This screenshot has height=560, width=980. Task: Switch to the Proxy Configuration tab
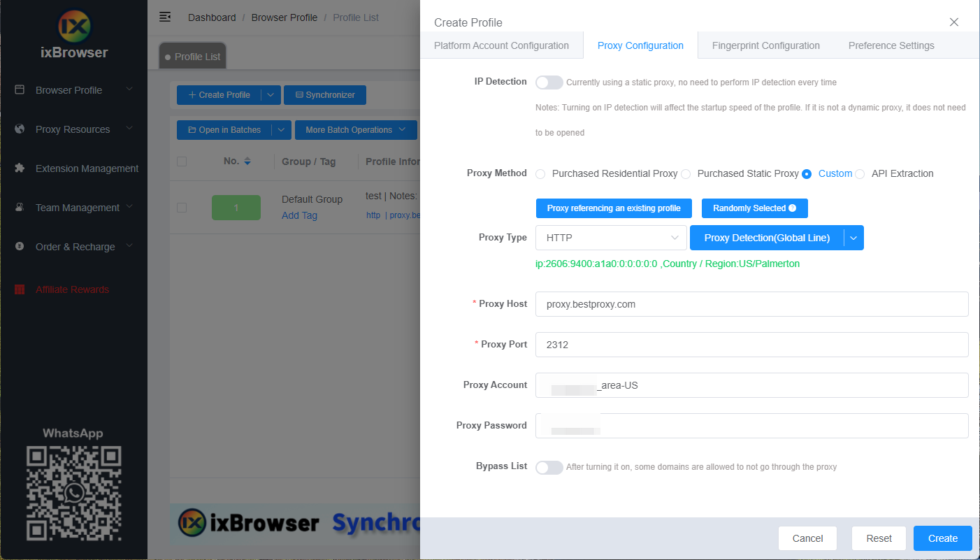[x=640, y=45]
